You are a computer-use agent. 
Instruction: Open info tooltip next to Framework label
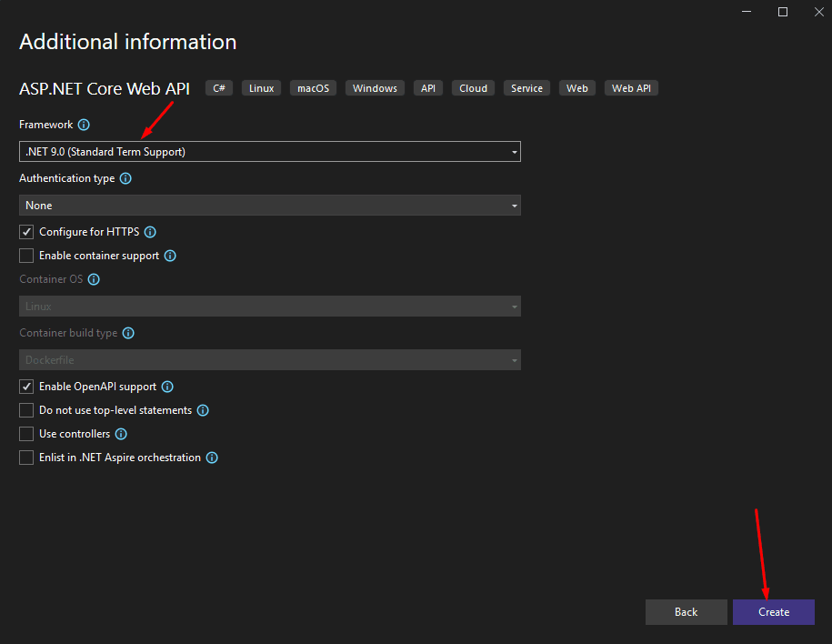click(84, 125)
